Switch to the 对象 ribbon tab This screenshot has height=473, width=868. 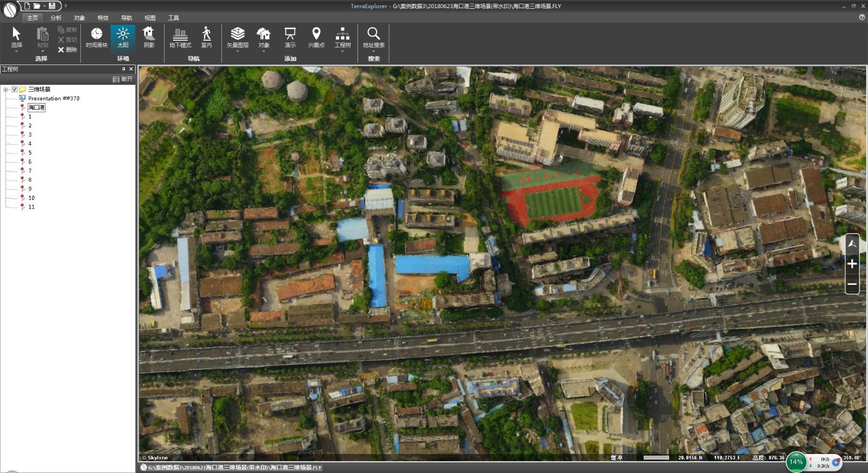pos(80,18)
